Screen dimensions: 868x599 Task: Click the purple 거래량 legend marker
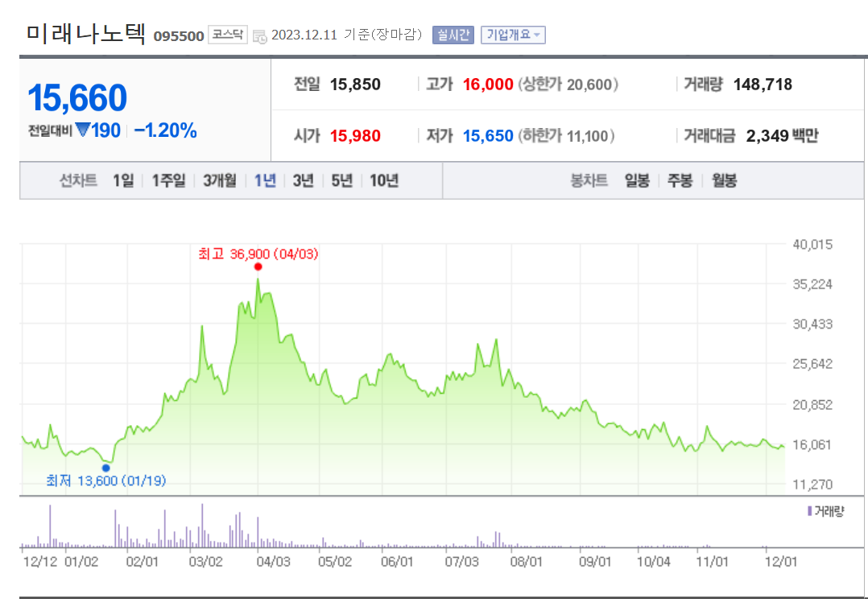pyautogui.click(x=810, y=511)
